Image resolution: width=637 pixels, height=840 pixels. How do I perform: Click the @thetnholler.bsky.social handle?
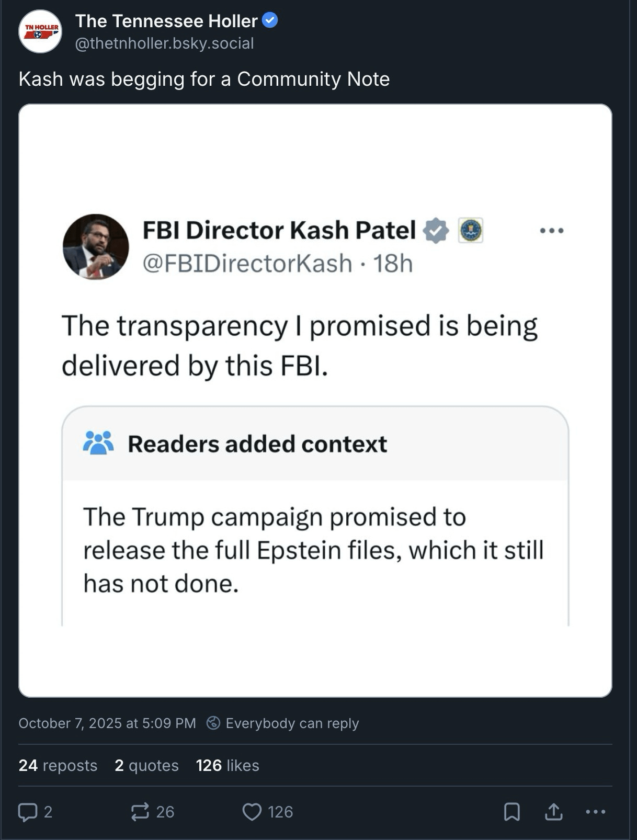click(x=164, y=43)
